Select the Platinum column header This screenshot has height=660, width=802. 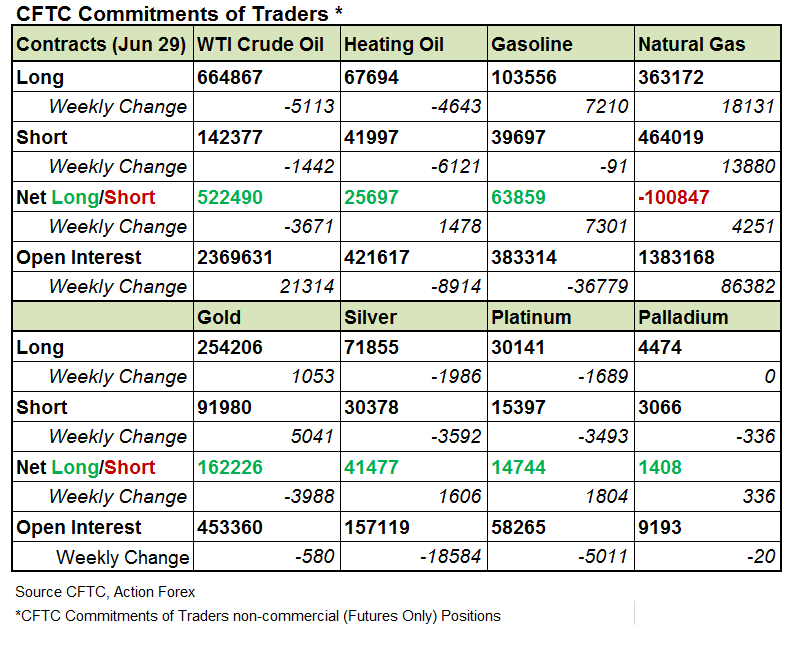tap(531, 317)
